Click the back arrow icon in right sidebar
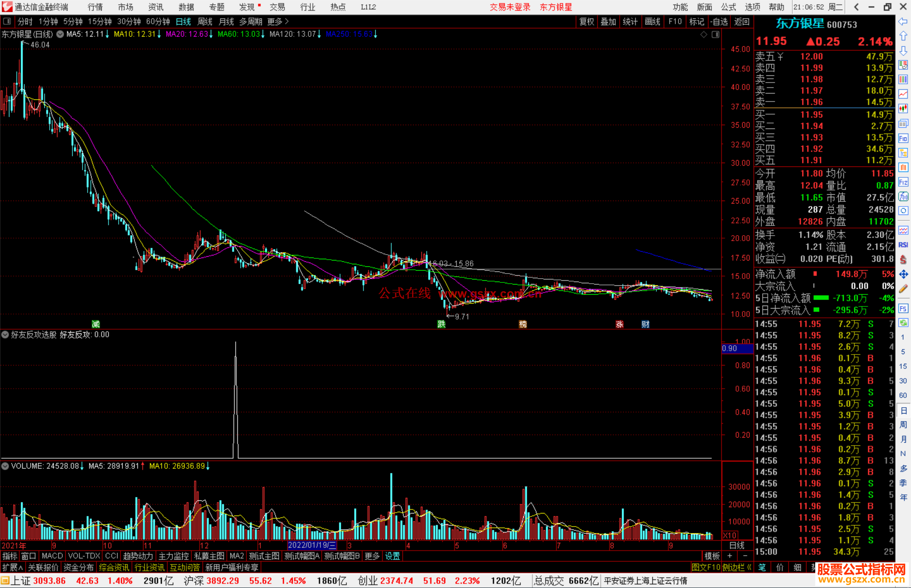Screen dimensions: 911x588 coord(903,21)
